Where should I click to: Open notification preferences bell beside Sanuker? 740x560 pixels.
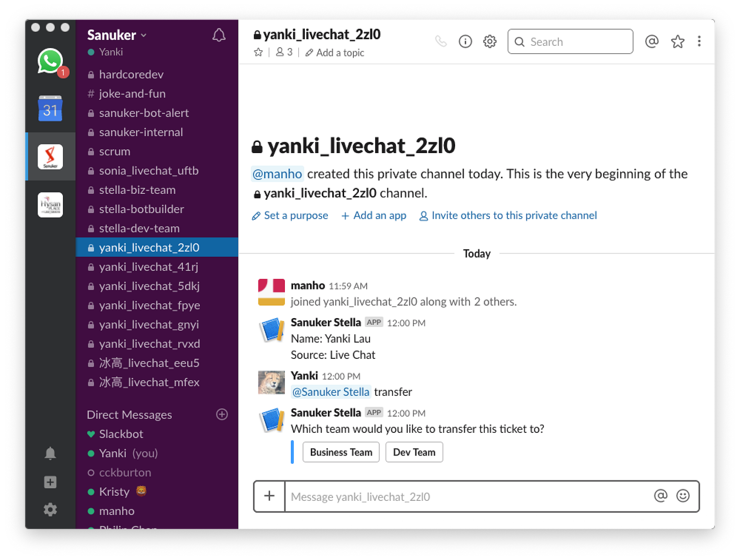coord(219,35)
